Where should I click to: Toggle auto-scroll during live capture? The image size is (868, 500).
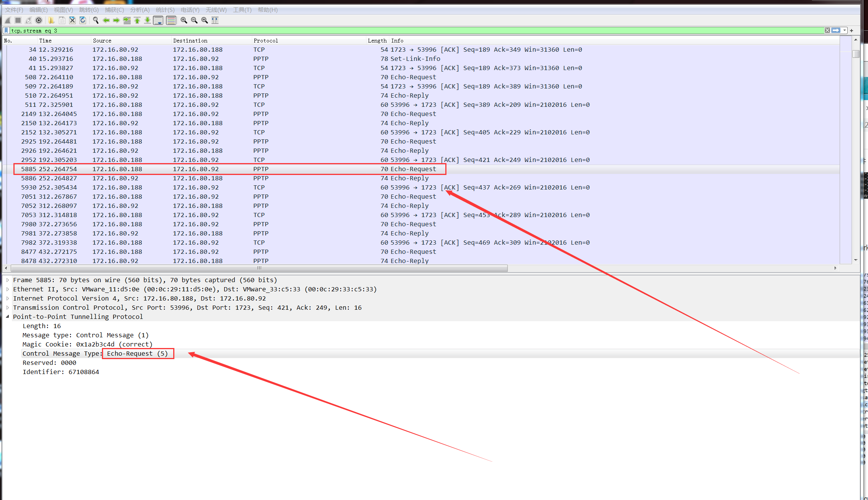(158, 20)
